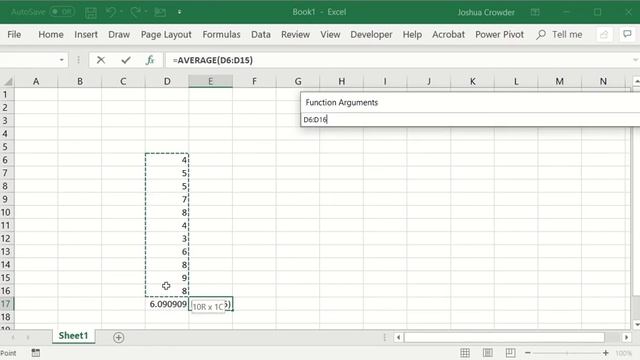This screenshot has height=360, width=640.
Task: Click the Save icon in title bar
Action: click(91, 12)
